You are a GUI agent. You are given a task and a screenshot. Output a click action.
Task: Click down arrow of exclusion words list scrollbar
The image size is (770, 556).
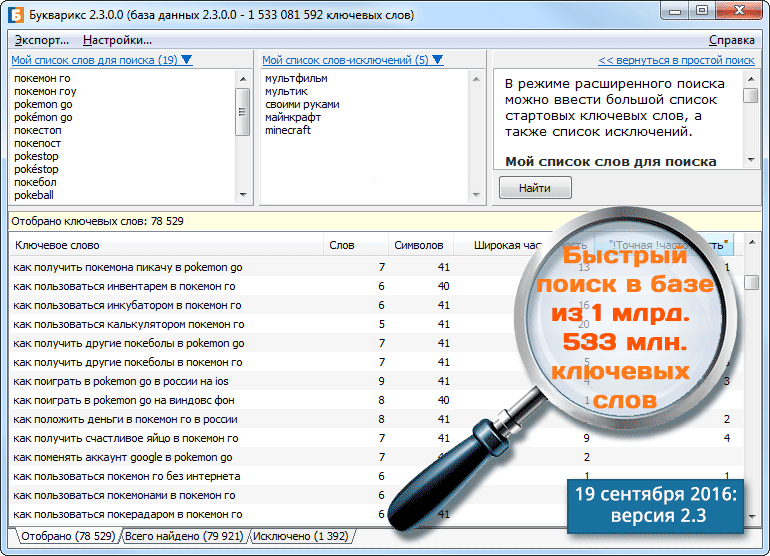pyautogui.click(x=476, y=195)
